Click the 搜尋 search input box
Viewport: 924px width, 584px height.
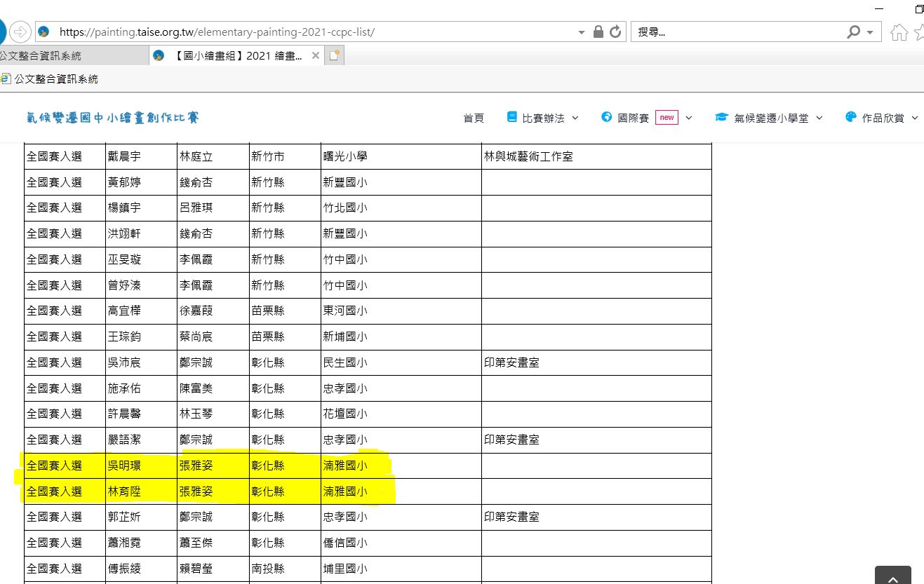(737, 32)
